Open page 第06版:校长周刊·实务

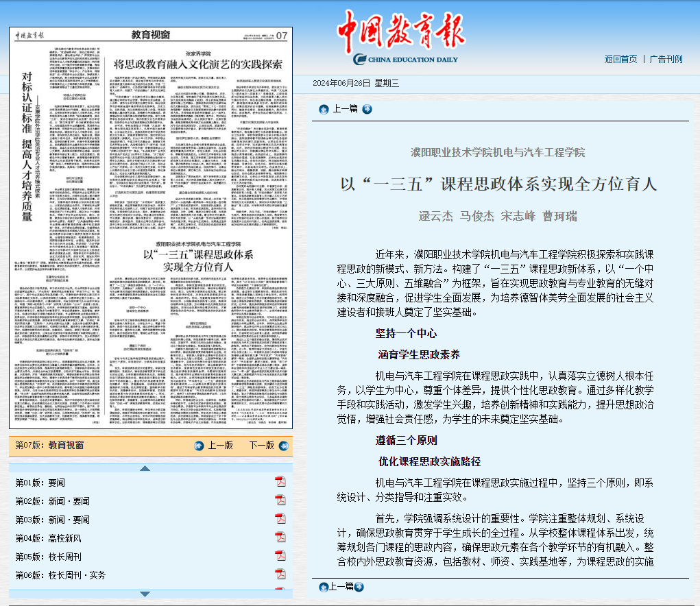tap(61, 575)
